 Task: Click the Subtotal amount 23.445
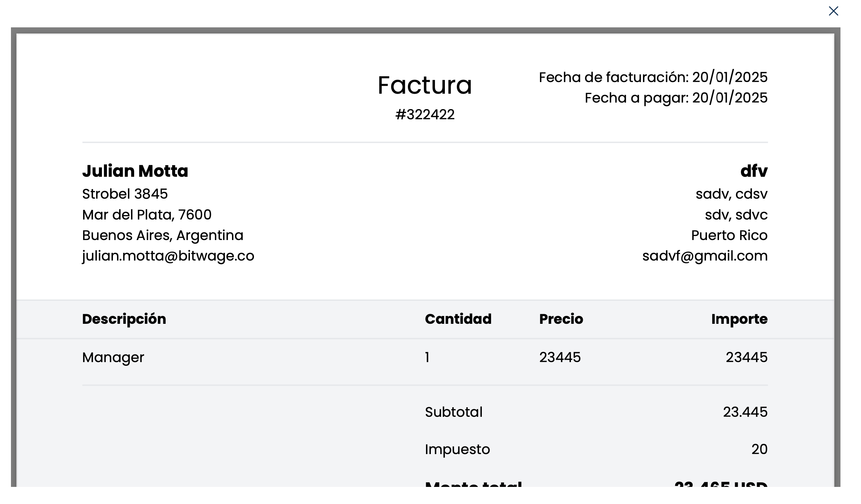[x=745, y=412]
